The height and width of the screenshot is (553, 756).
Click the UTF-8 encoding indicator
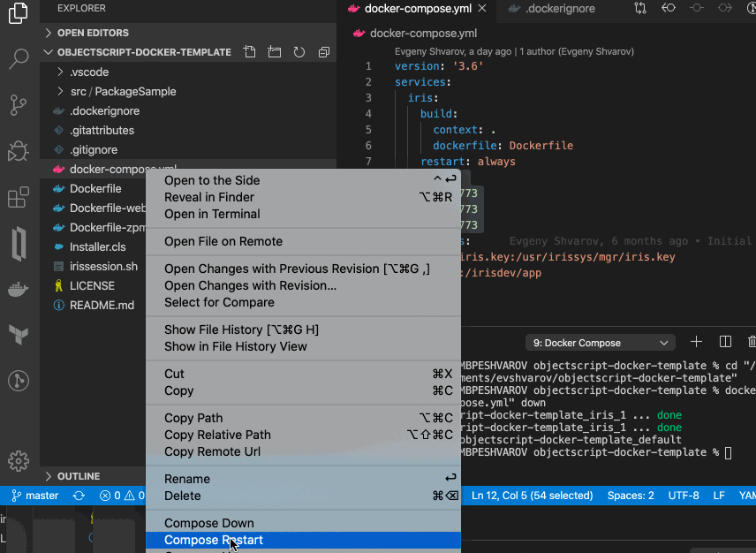[x=684, y=496]
